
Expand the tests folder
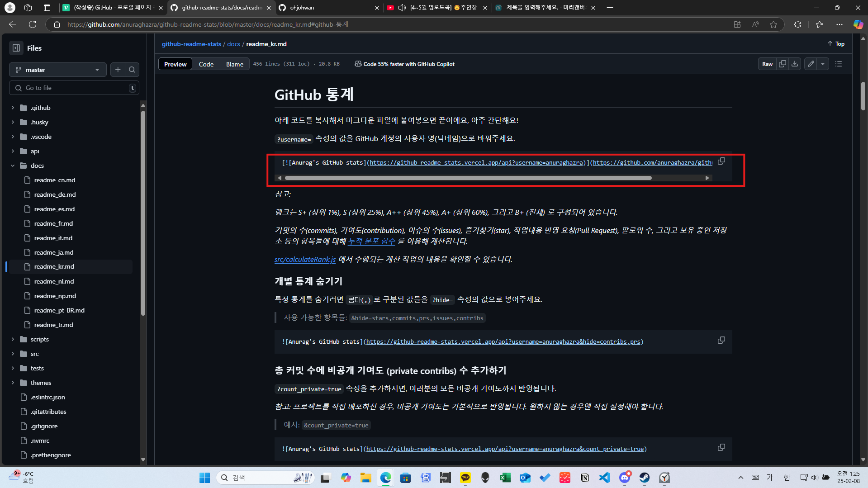[x=13, y=368]
